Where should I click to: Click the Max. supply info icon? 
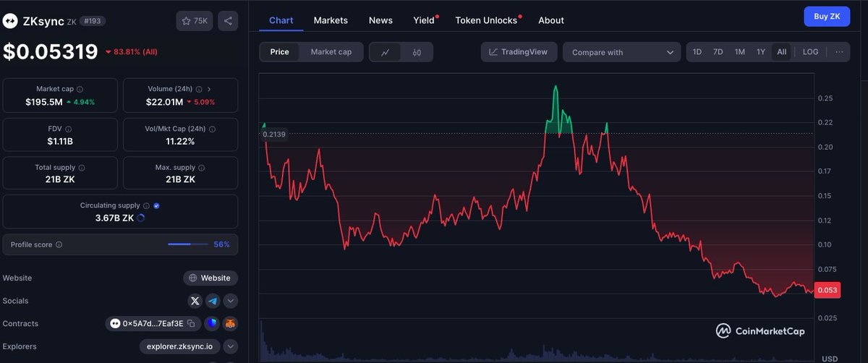tap(200, 167)
